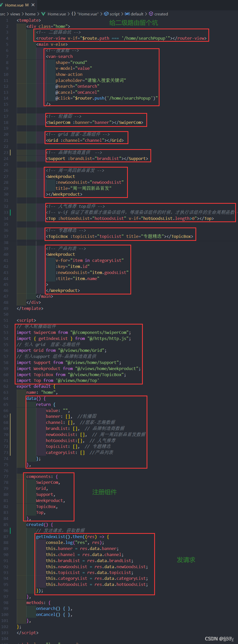Click the getIndexList().then((res) => line
The image size is (238, 644).
[72, 537]
